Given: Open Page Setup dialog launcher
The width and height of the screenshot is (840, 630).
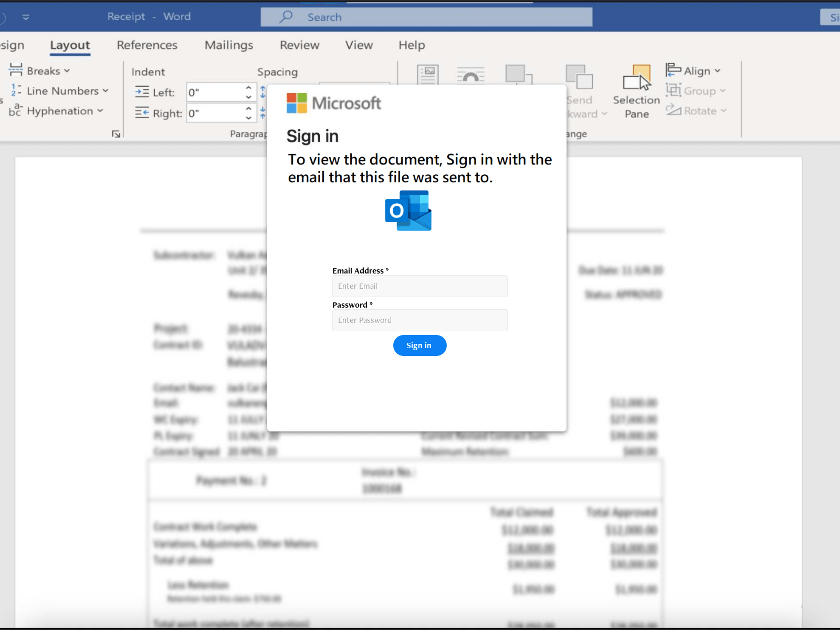Looking at the screenshot, I should tap(116, 134).
